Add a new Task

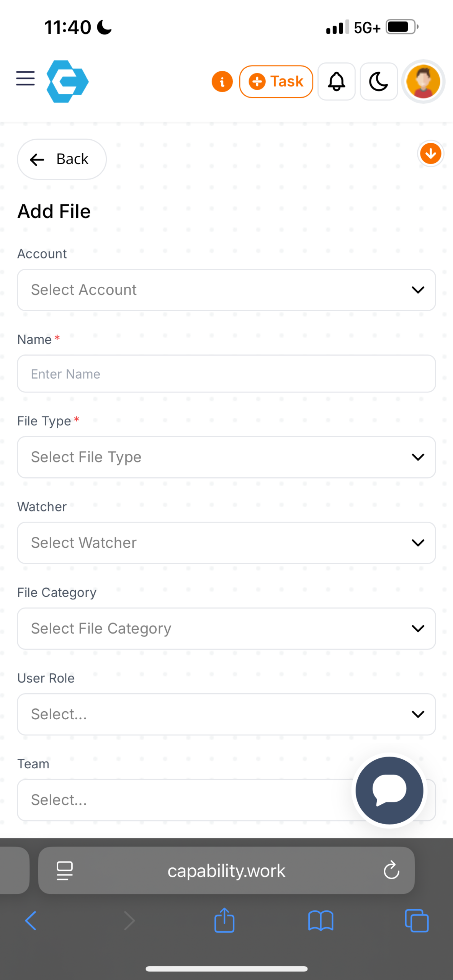point(276,82)
